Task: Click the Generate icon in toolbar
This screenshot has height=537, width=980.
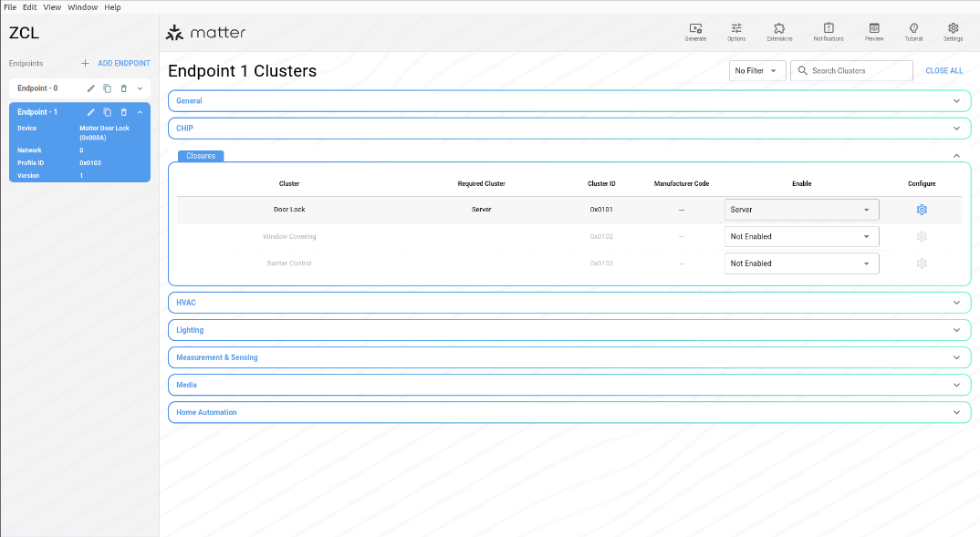Action: (x=695, y=31)
